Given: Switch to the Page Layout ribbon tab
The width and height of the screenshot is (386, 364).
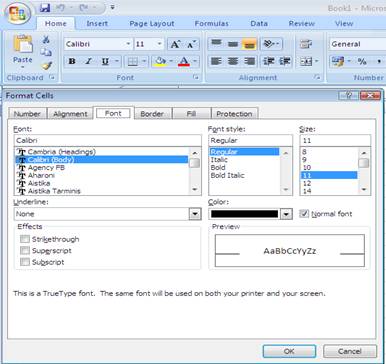Looking at the screenshot, I should [152, 24].
